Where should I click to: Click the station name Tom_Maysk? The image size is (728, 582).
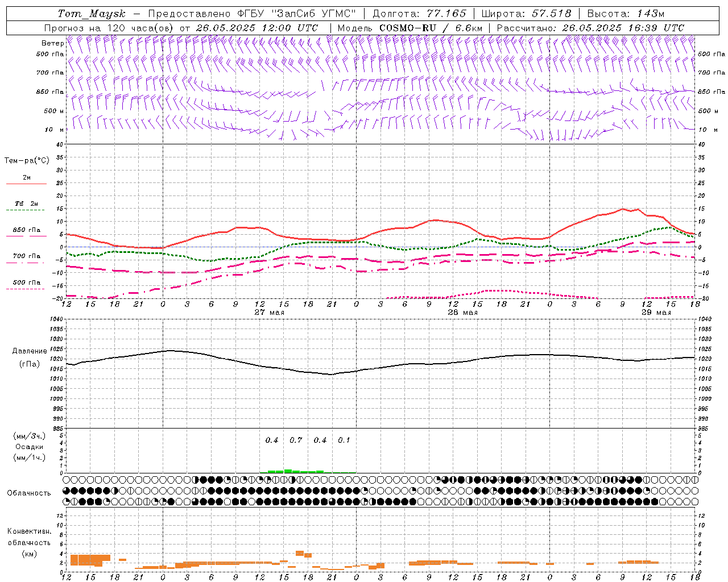(92, 14)
